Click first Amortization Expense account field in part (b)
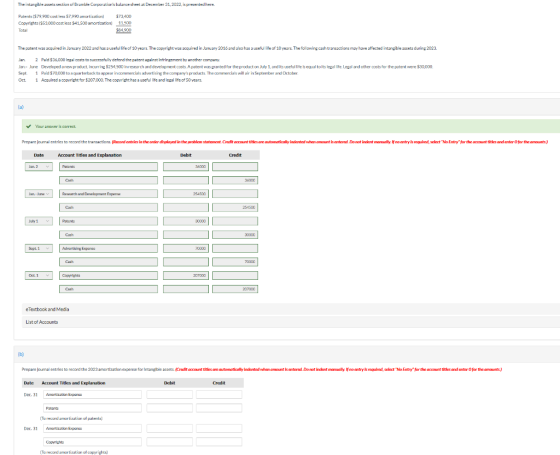 click(x=92, y=395)
